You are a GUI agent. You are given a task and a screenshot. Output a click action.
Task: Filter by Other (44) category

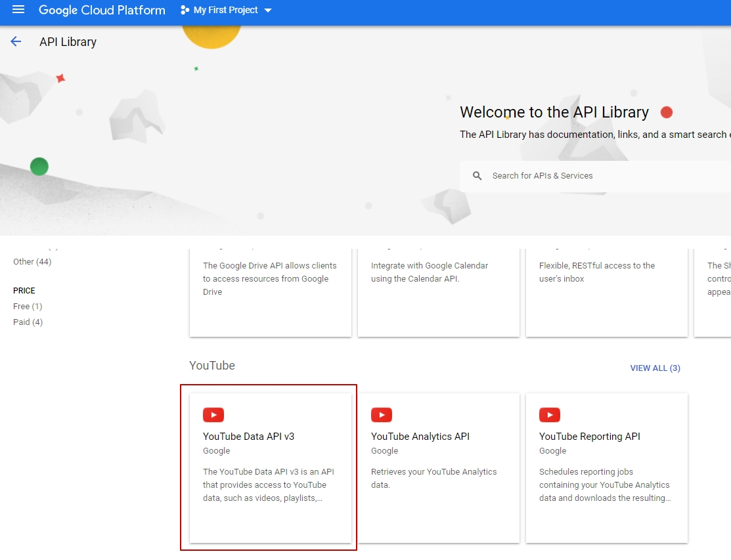pyautogui.click(x=32, y=262)
